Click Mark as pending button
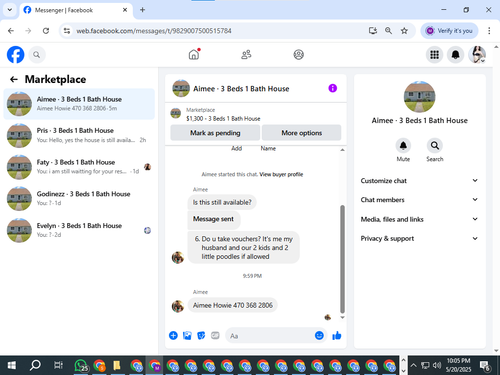This screenshot has width=500, height=375. (215, 133)
